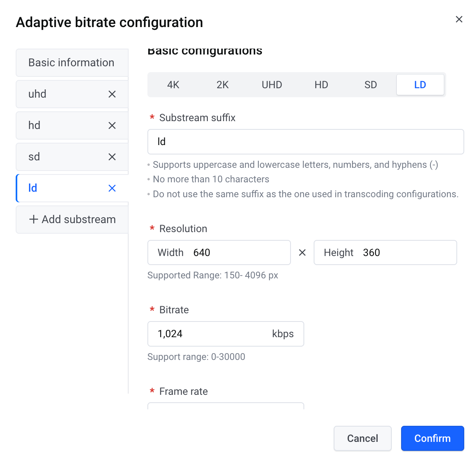Close the Adaptive bitrate configuration dialog
This screenshot has width=476, height=465.
(x=459, y=19)
